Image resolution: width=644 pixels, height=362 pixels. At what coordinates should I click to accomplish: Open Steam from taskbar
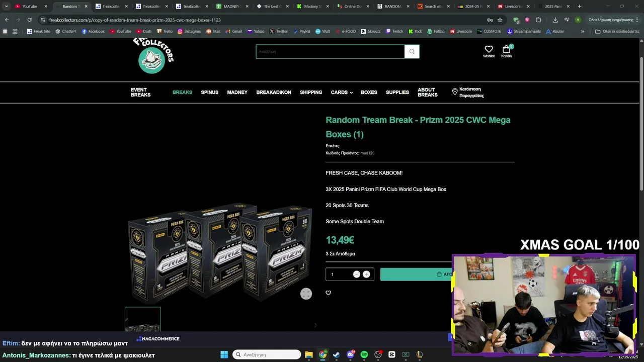[337, 354]
